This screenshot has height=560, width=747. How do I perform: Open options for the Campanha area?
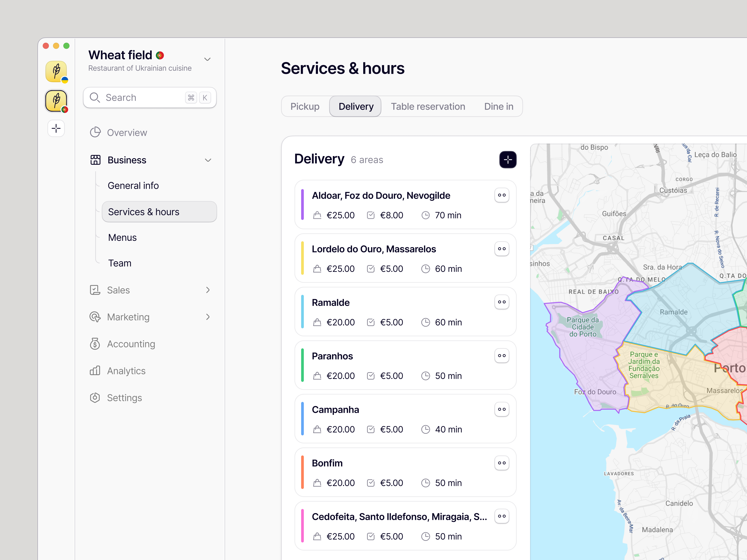[502, 409]
